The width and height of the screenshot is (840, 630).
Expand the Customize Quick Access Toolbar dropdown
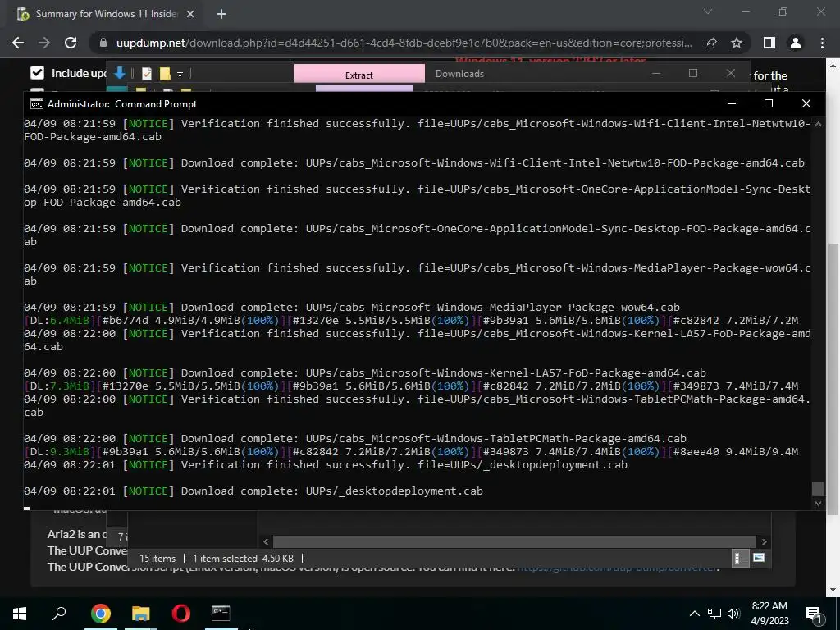click(x=180, y=74)
